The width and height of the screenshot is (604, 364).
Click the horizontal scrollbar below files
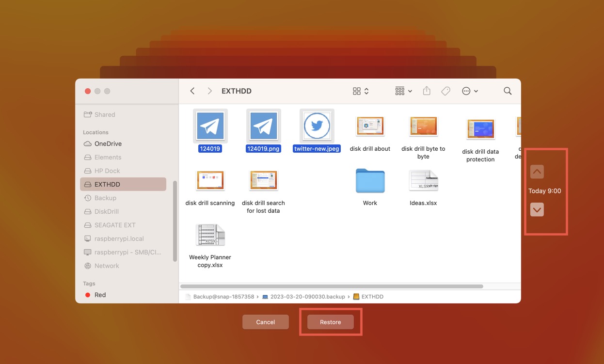[332, 286]
